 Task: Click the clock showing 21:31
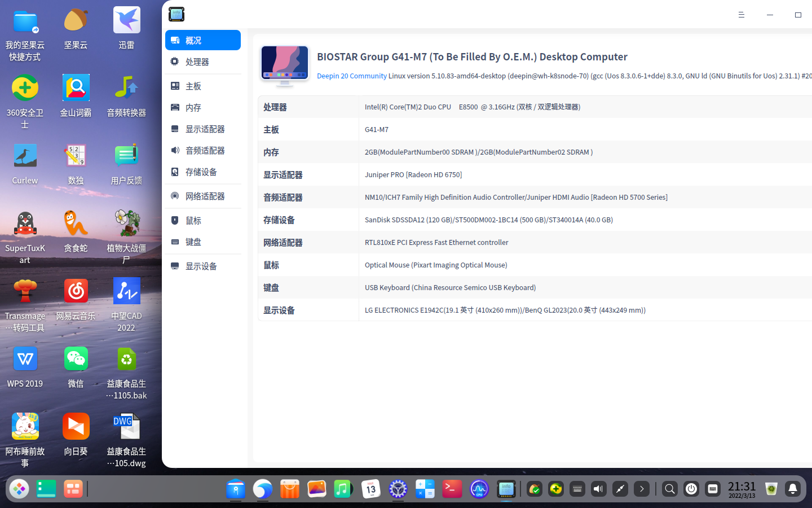click(x=743, y=489)
